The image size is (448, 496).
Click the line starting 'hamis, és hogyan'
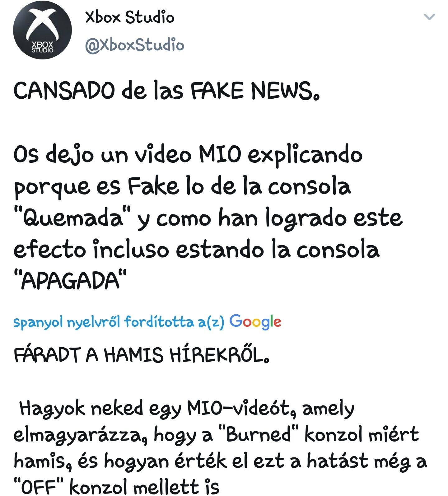[x=220, y=461]
